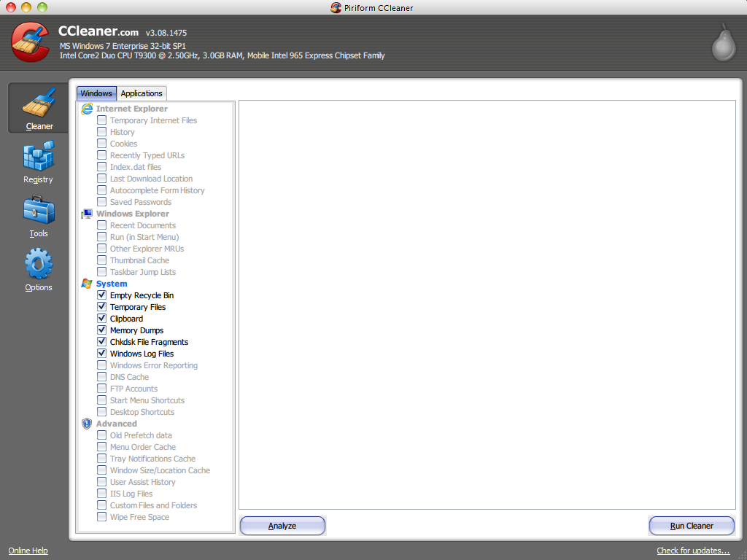Disable the Clipboard checkbox
747x560 pixels.
tap(101, 319)
